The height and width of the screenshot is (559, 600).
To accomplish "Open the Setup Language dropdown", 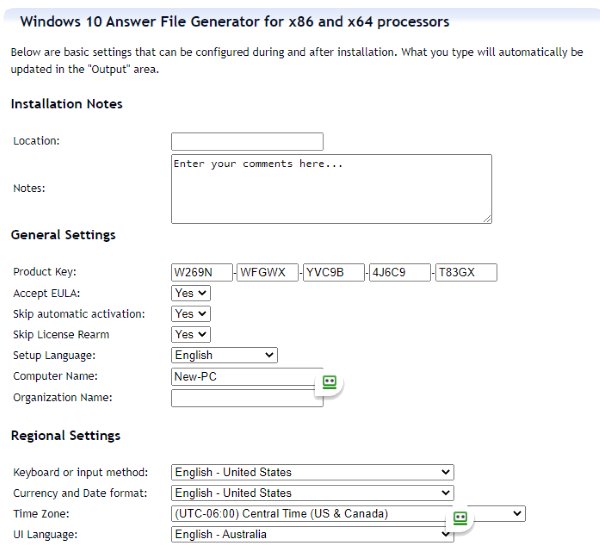I will [224, 355].
